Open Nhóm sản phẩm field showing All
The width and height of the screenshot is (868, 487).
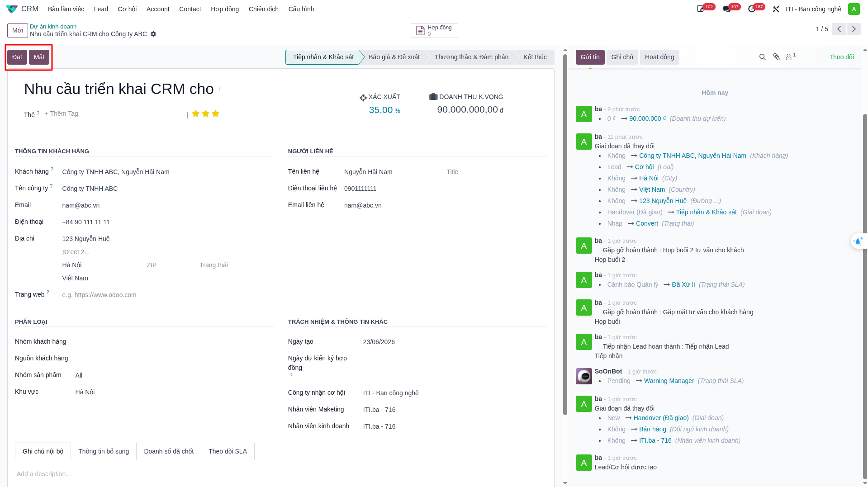tap(174, 375)
